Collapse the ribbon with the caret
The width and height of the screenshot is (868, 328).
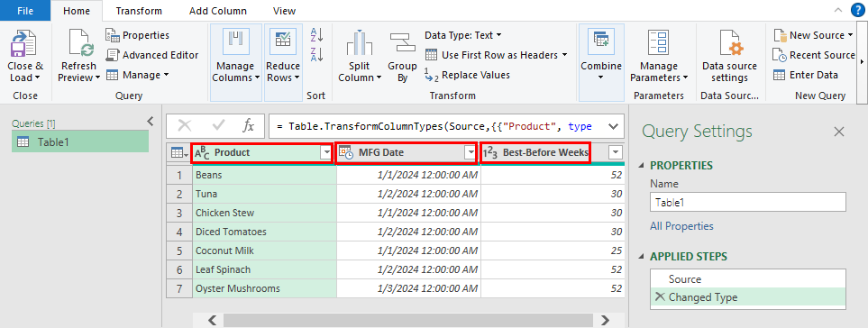point(838,10)
